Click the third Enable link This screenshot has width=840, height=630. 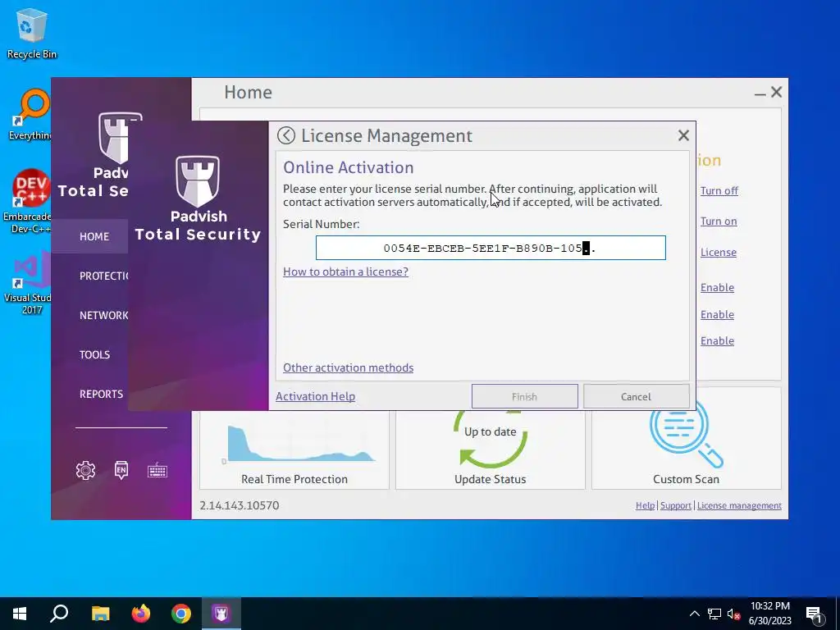click(x=717, y=340)
